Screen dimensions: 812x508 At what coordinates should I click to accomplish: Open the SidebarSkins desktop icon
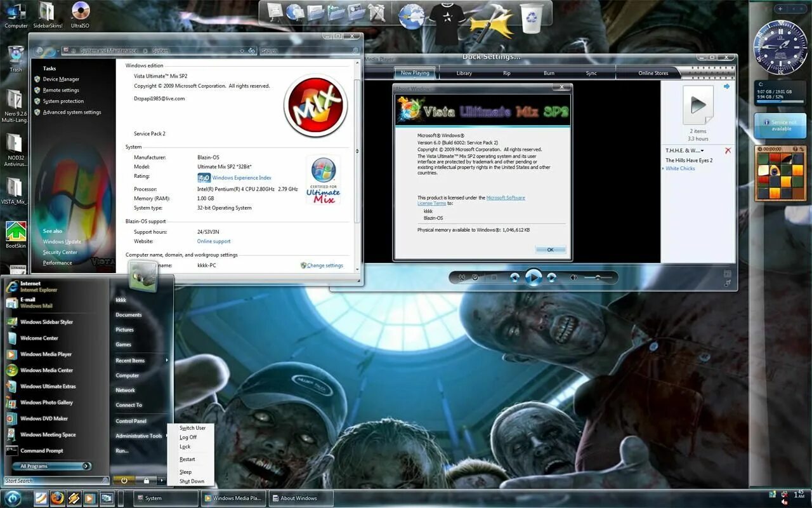click(46, 15)
